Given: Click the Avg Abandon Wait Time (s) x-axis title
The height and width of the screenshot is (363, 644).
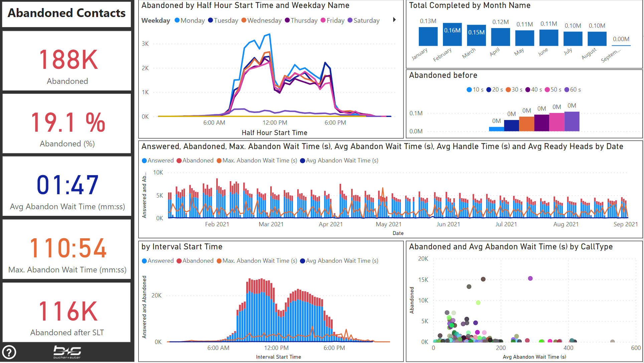Looking at the screenshot, I should (534, 357).
